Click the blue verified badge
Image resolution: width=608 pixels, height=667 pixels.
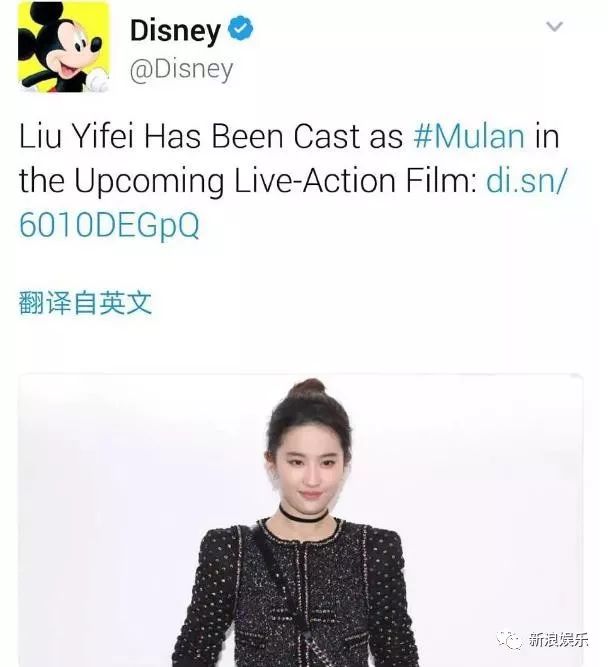point(240,28)
